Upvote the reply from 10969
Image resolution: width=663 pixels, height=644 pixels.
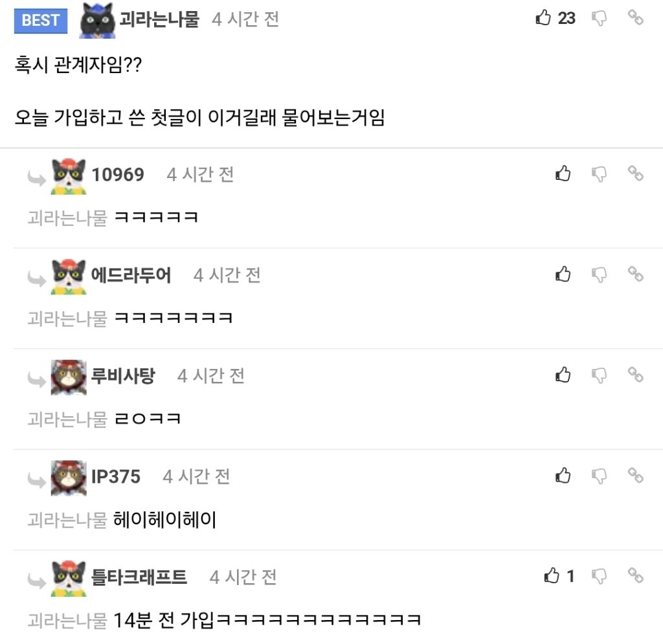(x=563, y=173)
